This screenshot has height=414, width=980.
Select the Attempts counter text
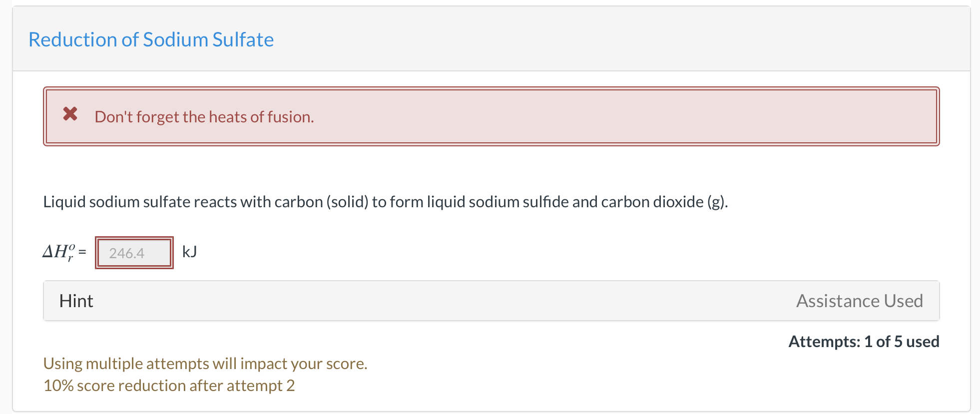point(863,342)
